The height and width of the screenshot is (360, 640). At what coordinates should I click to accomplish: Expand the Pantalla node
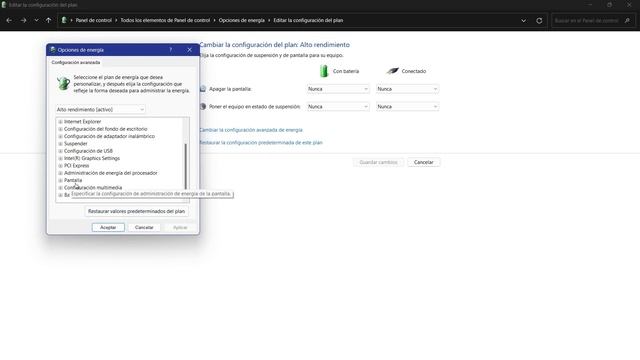[60, 180]
